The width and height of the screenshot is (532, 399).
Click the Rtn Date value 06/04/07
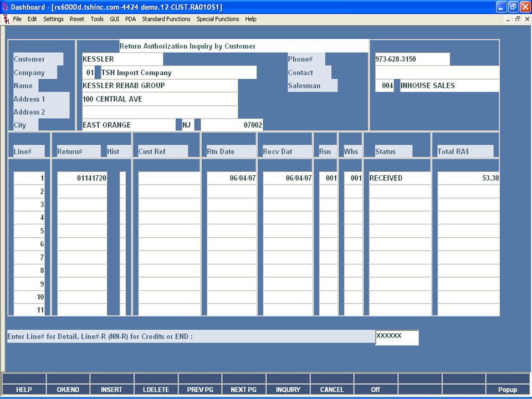tap(232, 178)
